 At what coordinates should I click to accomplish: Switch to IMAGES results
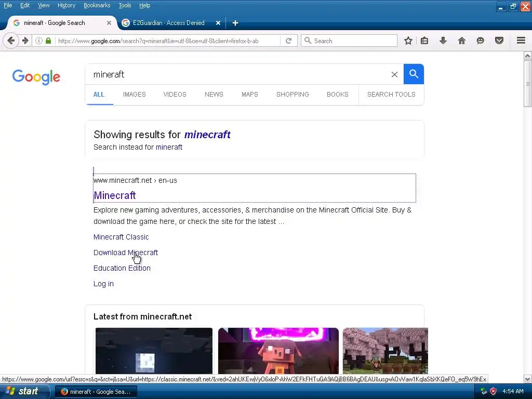coord(135,95)
